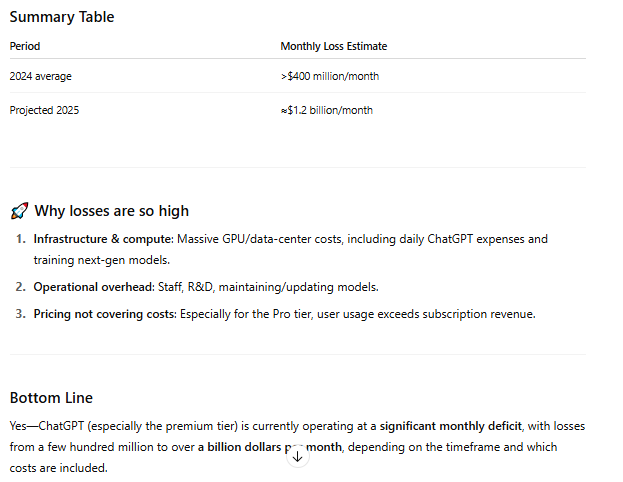Click the Period column header
Image resolution: width=623 pixels, height=482 pixels.
point(25,46)
